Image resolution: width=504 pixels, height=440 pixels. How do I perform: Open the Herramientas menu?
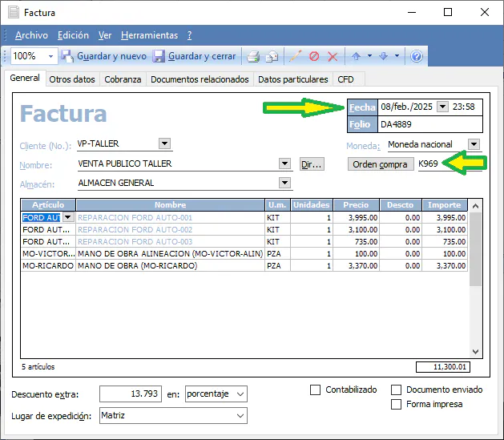coord(149,35)
